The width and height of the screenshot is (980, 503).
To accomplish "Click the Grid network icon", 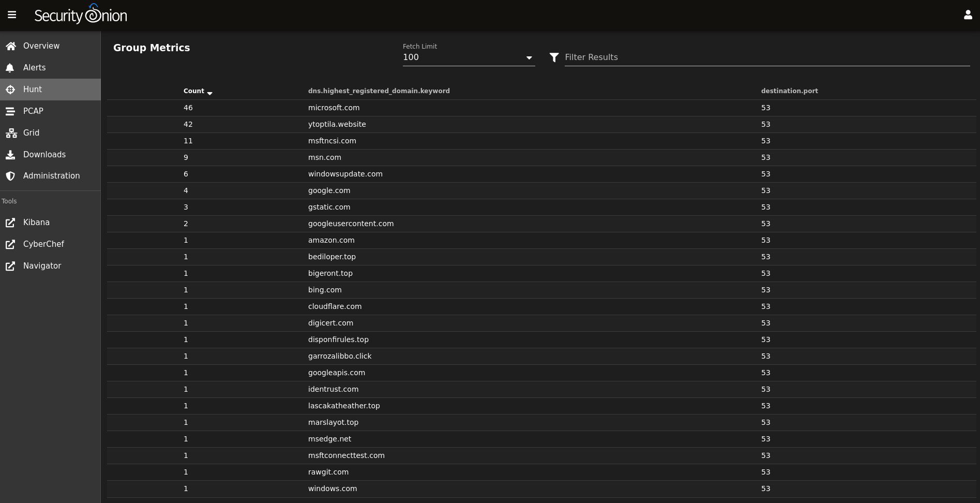I will tap(11, 133).
